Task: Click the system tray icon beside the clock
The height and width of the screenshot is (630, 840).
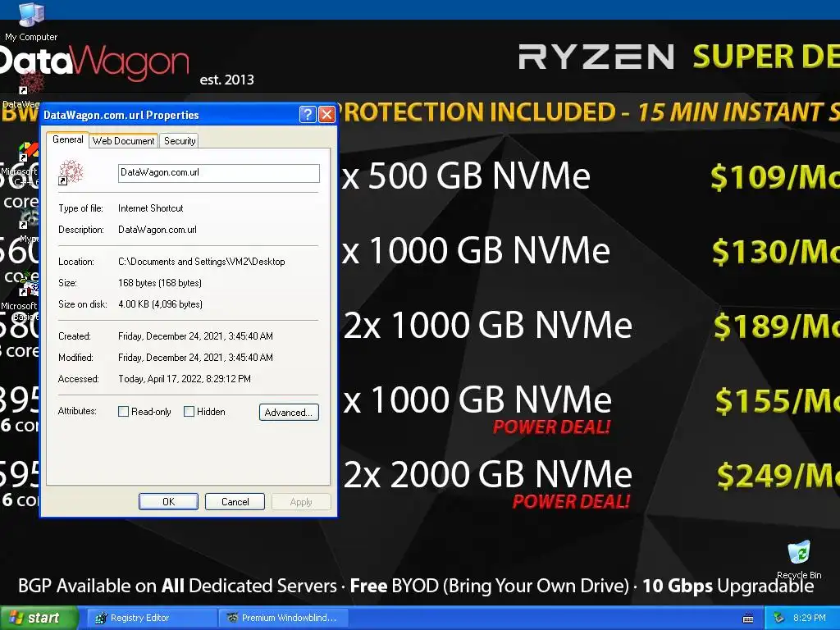Action: 779,618
